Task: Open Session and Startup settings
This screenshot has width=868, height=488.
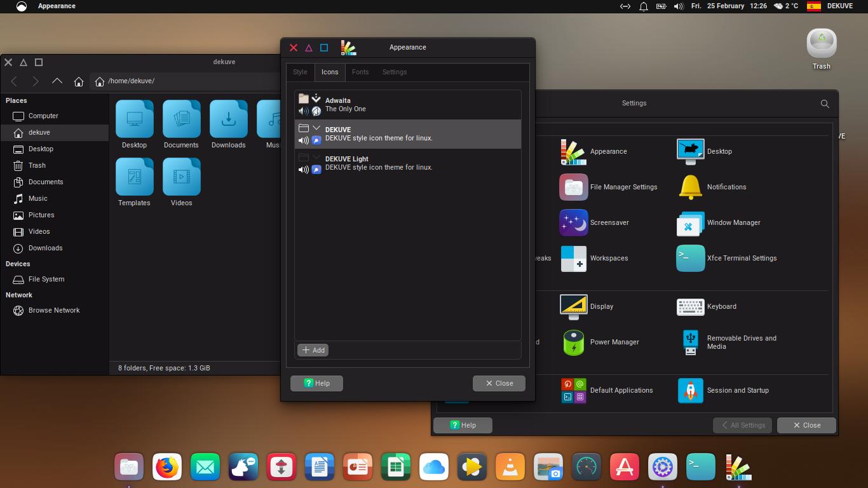Action: pyautogui.click(x=723, y=390)
